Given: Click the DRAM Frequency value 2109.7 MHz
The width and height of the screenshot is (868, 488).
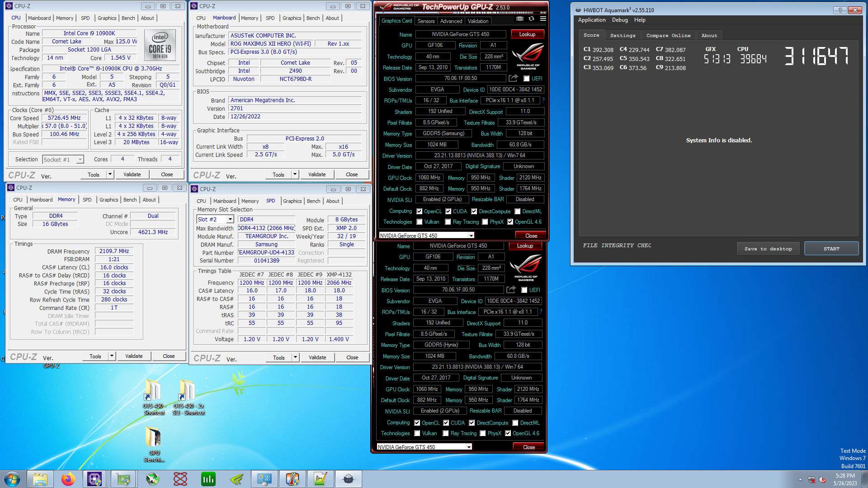Looking at the screenshot, I should (114, 251).
